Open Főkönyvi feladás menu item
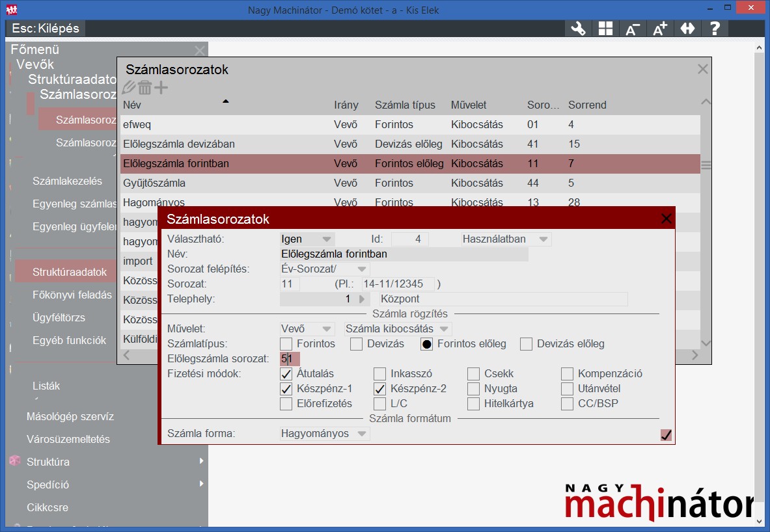 pyautogui.click(x=72, y=295)
